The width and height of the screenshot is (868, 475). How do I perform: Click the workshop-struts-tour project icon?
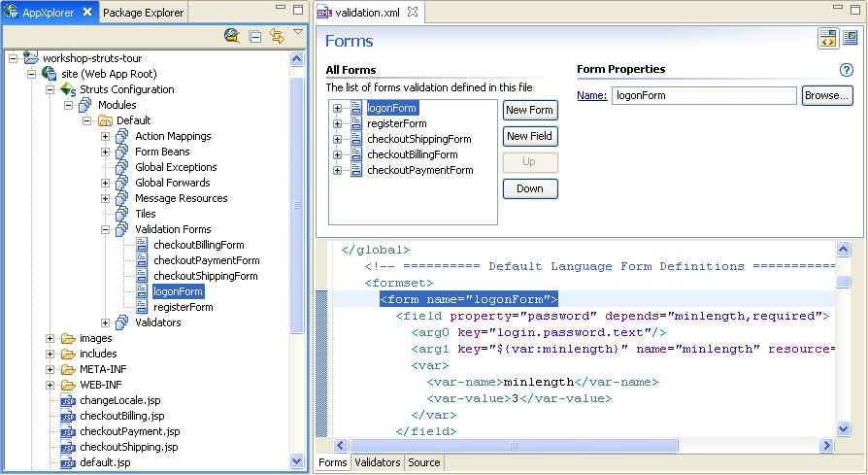coord(31,58)
